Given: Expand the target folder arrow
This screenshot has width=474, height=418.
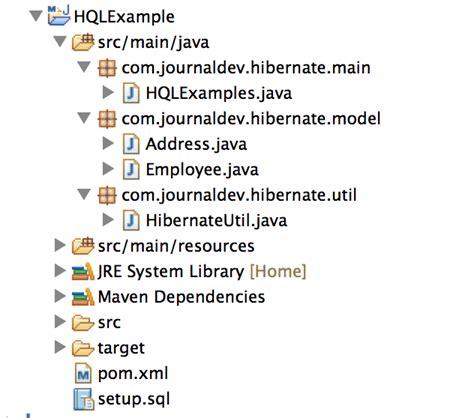Looking at the screenshot, I should tap(60, 347).
